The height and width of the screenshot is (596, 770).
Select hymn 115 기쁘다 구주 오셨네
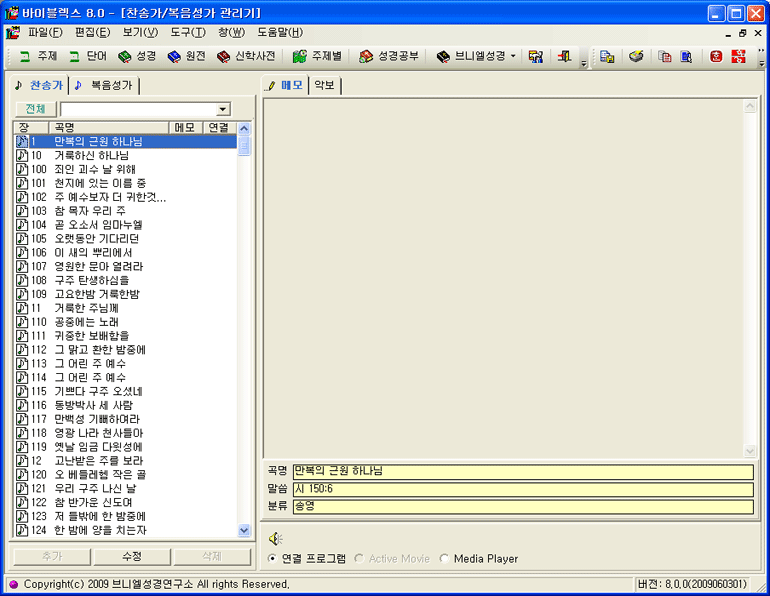126,391
